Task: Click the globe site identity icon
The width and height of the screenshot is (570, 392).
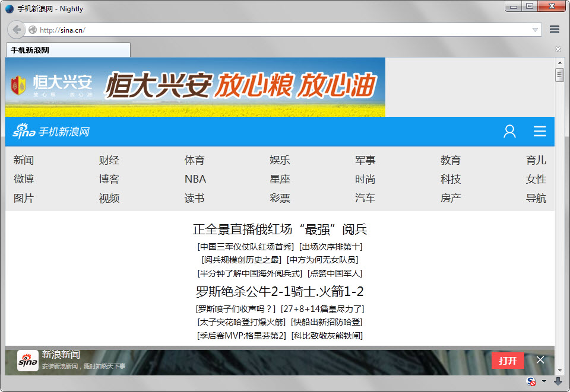Action: click(33, 30)
